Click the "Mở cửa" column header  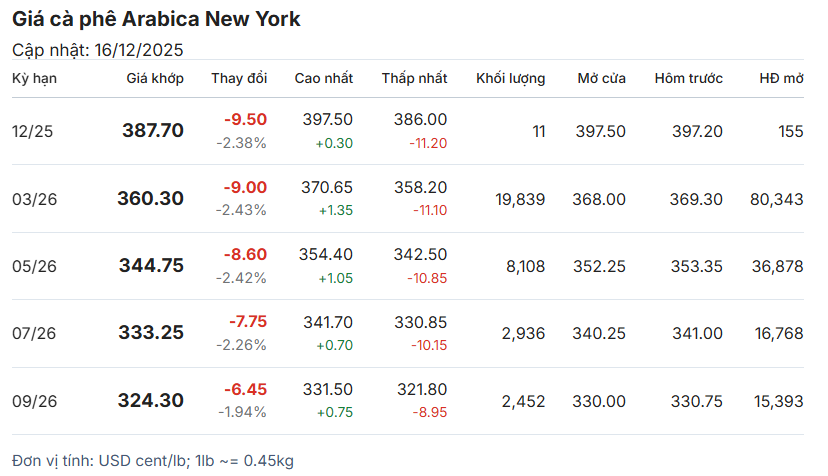coord(601,78)
